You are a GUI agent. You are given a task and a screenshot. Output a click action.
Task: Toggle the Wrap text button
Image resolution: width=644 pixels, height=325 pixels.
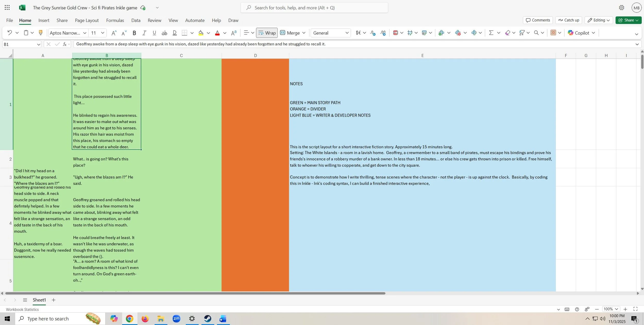point(267,33)
